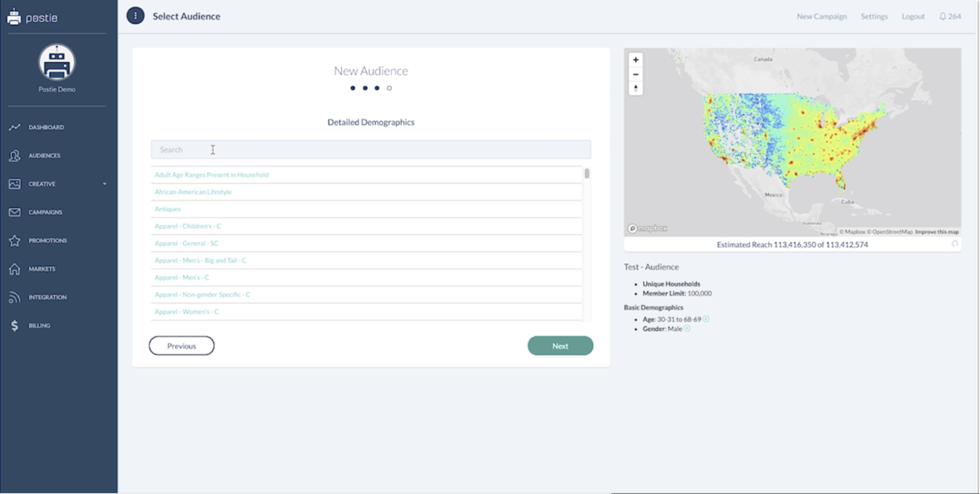Expand the Creative submenu arrow
The width and height of the screenshot is (980, 494).
[104, 184]
